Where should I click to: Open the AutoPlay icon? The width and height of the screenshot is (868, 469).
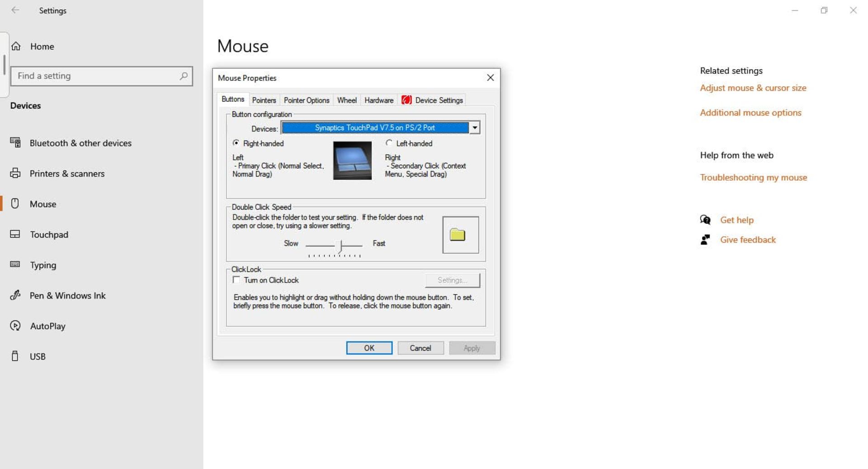15,326
